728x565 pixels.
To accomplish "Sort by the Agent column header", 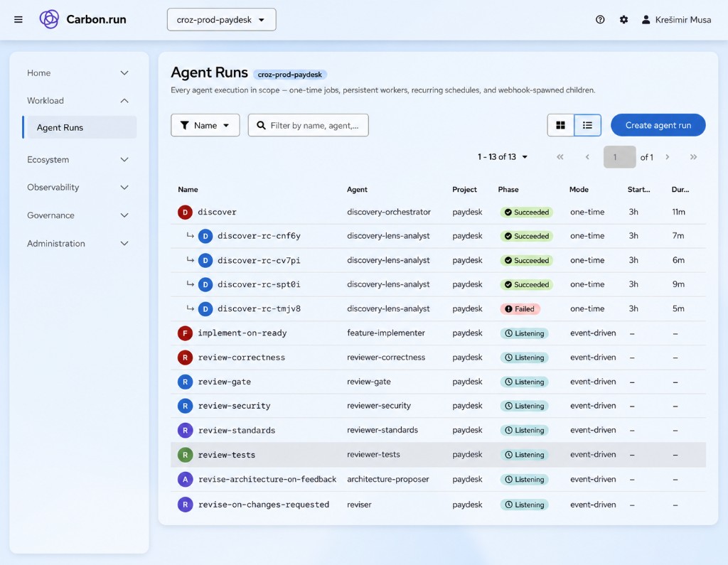I will (357, 190).
